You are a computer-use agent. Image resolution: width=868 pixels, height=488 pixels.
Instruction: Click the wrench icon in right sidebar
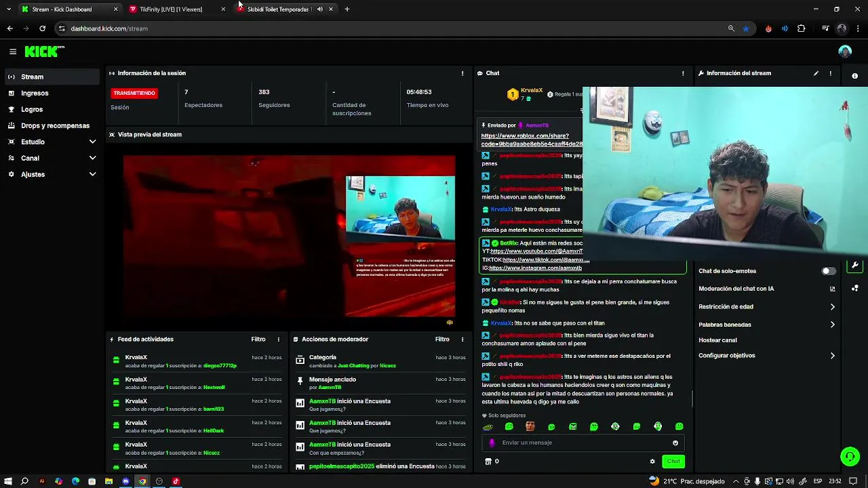point(855,265)
